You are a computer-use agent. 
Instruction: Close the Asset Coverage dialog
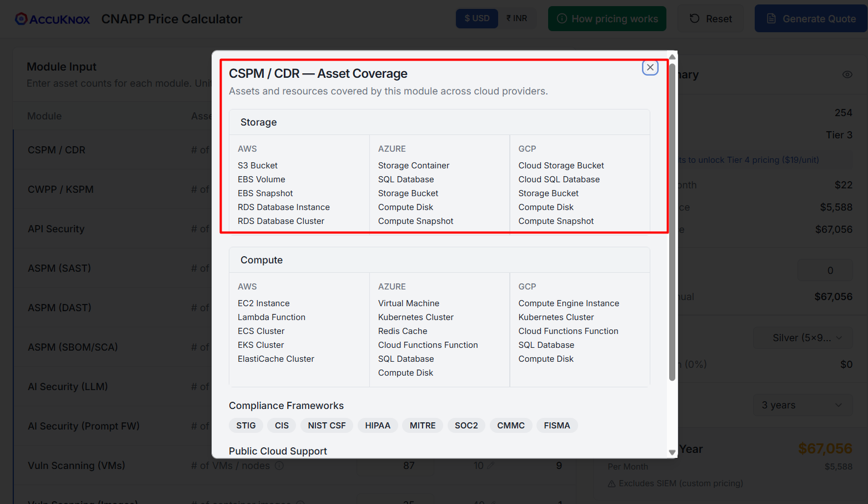click(x=650, y=67)
